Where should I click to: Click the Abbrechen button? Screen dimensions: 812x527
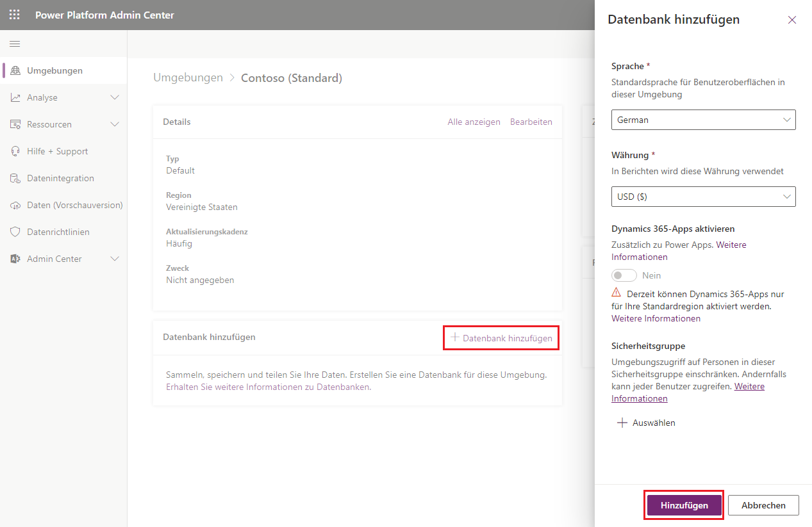pyautogui.click(x=763, y=505)
